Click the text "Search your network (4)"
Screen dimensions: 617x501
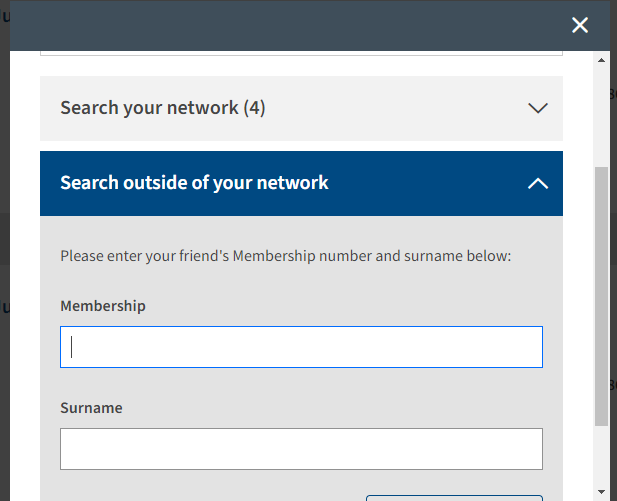(163, 108)
